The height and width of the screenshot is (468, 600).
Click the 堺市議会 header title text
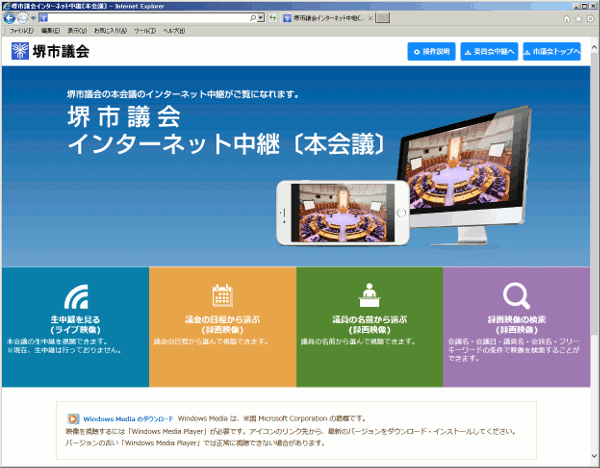coord(61,51)
